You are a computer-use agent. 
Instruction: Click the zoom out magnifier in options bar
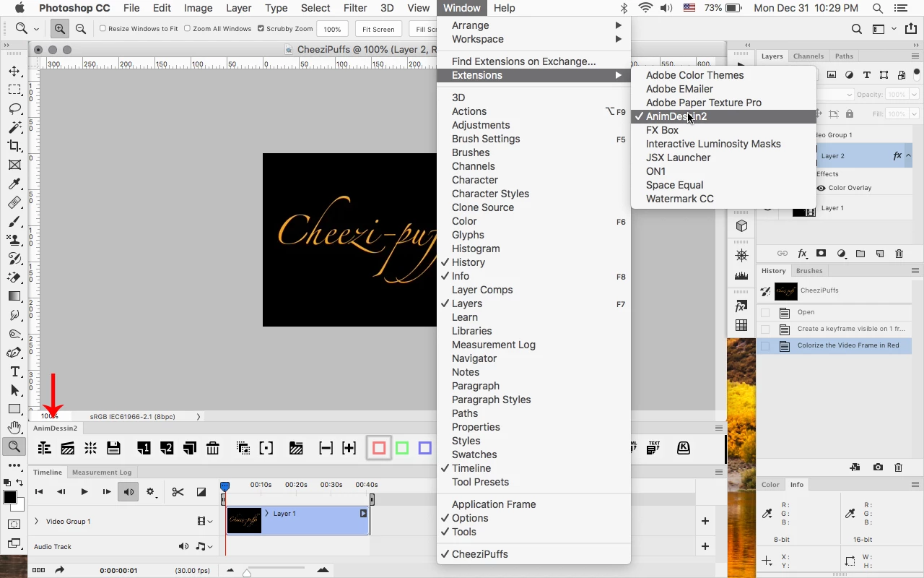81,29
